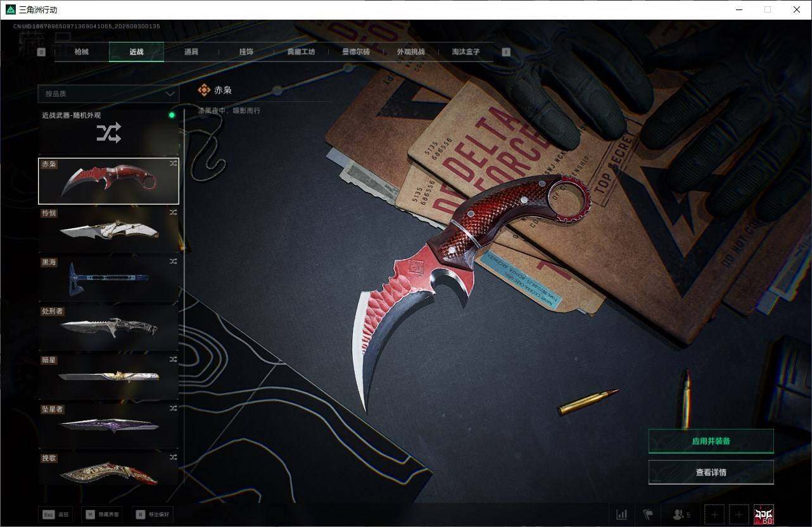Screen dimensions: 812x527
Task: Toggle green indicator for 近战武器-随机外观
Action: 172,115
